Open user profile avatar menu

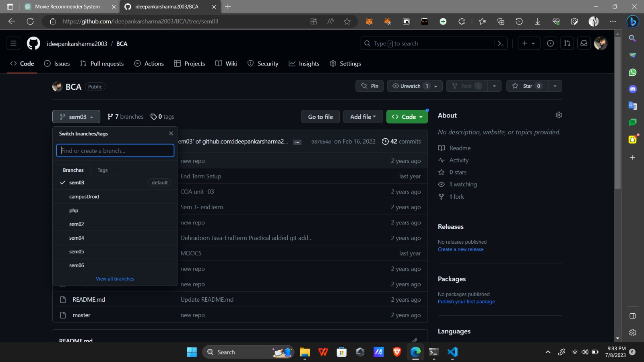[x=601, y=43]
